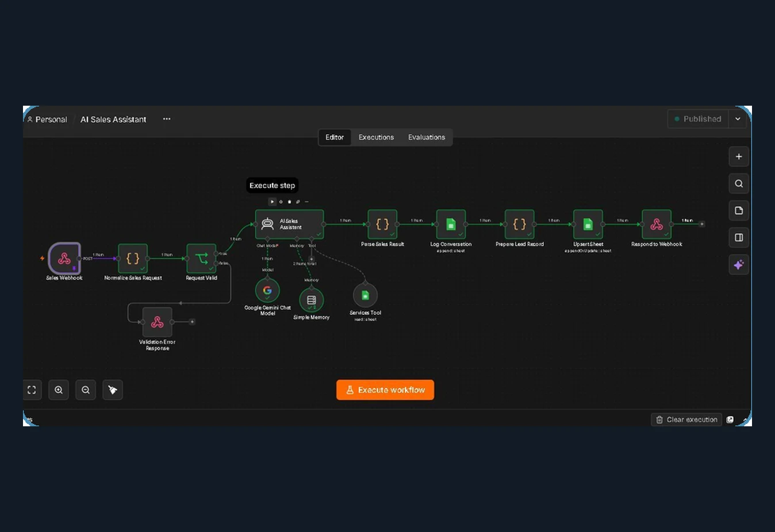The height and width of the screenshot is (532, 775).
Task: Switch to the Evaluations tab
Action: (x=427, y=137)
